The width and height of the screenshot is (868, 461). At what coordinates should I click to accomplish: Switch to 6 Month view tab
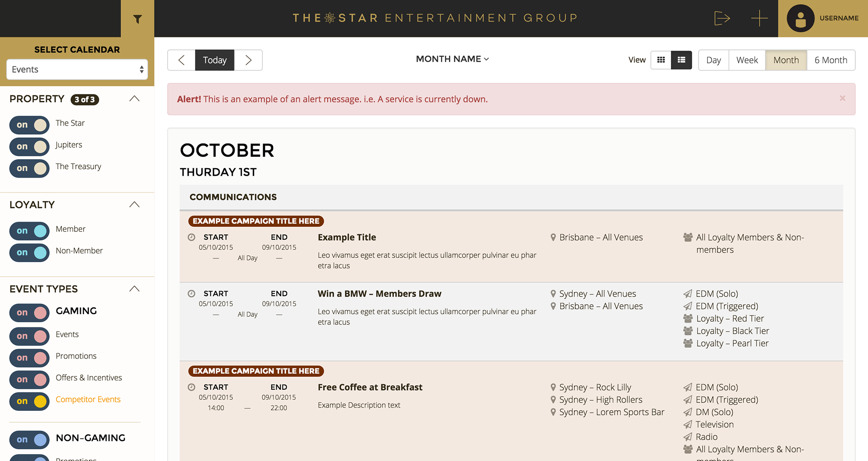831,60
